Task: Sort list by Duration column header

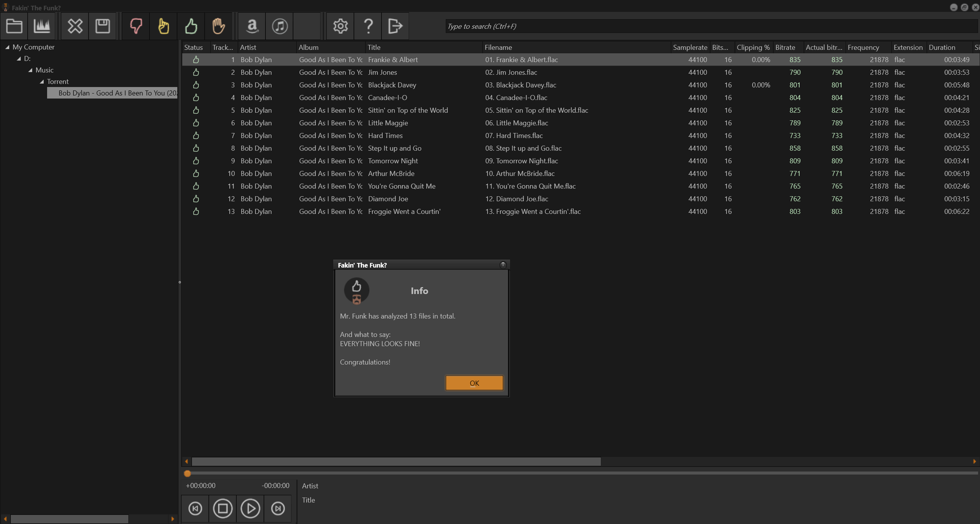Action: click(x=942, y=48)
